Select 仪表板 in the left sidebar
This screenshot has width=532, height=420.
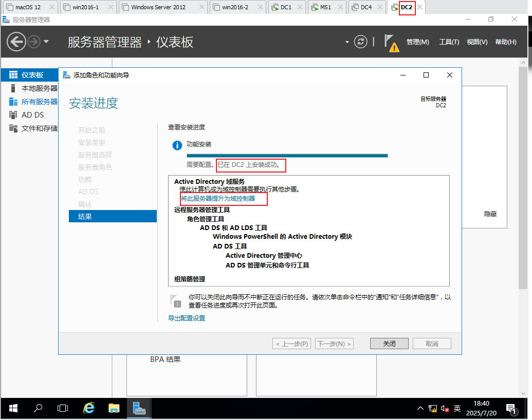point(29,75)
